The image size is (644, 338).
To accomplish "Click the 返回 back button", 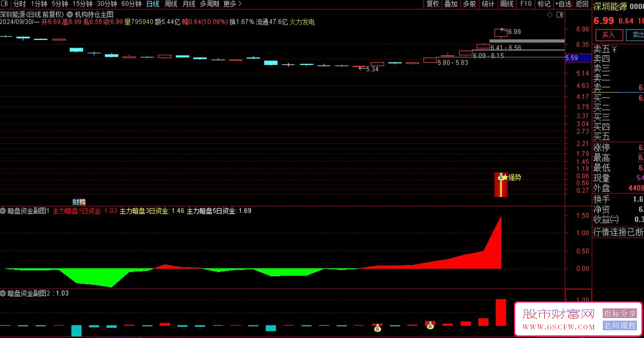I will pos(582,4).
